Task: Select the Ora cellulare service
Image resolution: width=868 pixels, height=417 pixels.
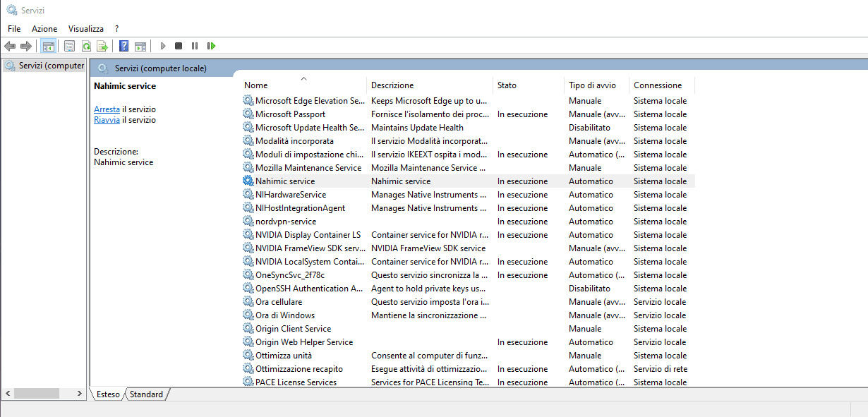Action: [x=279, y=302]
